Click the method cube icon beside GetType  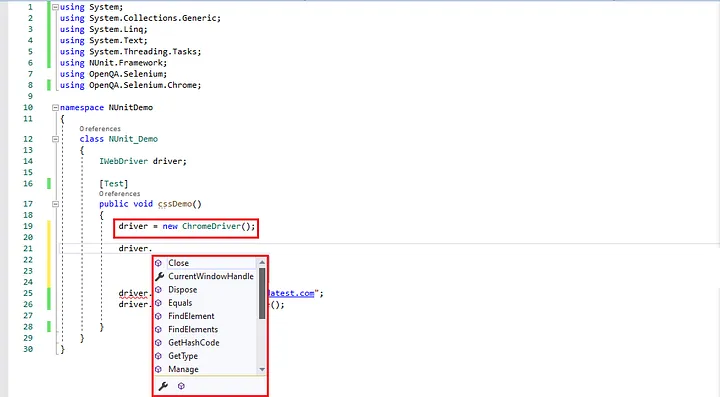(158, 356)
